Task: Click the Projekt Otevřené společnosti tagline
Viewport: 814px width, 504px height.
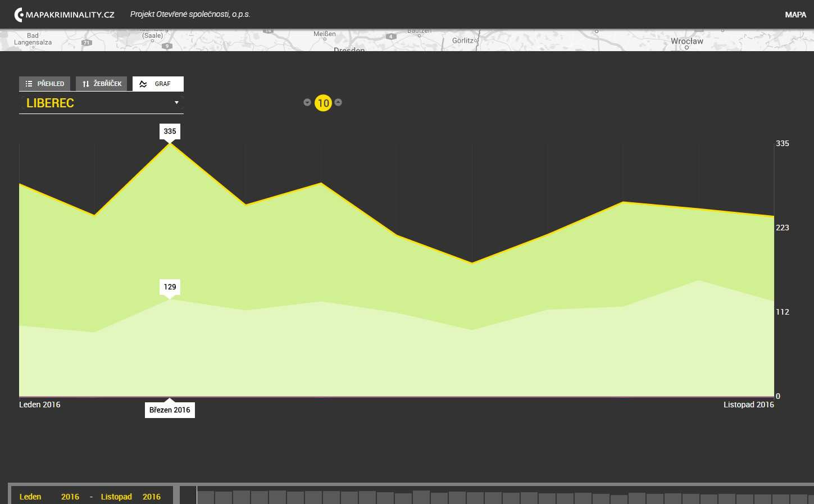Action: pyautogui.click(x=190, y=14)
